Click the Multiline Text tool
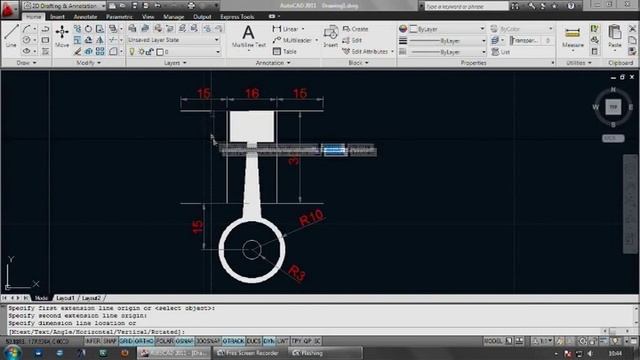The image size is (640, 360). [249, 37]
